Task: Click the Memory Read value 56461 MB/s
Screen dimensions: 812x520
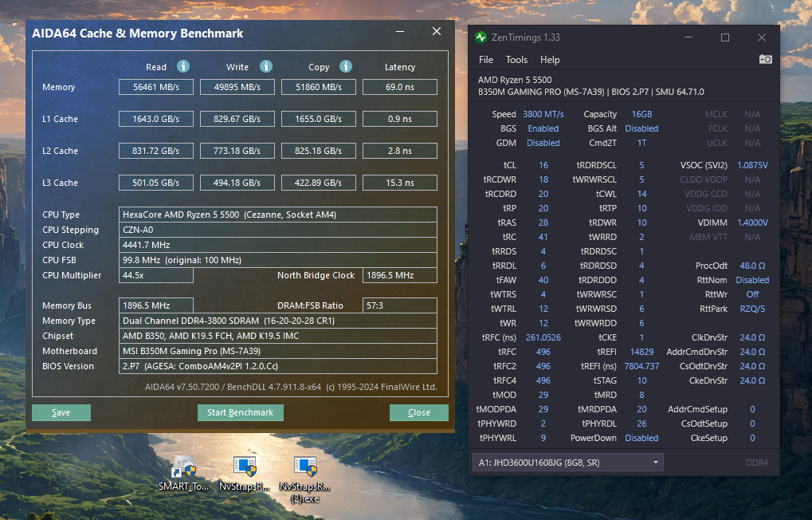Action: (x=156, y=87)
